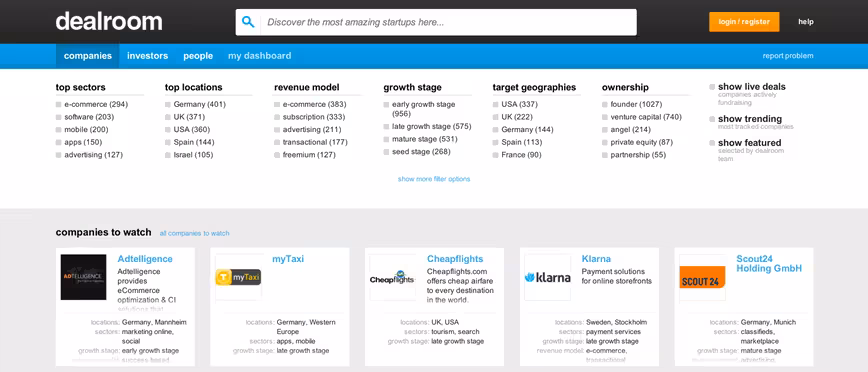Switch to the investors tab
The width and height of the screenshot is (868, 372).
[147, 56]
